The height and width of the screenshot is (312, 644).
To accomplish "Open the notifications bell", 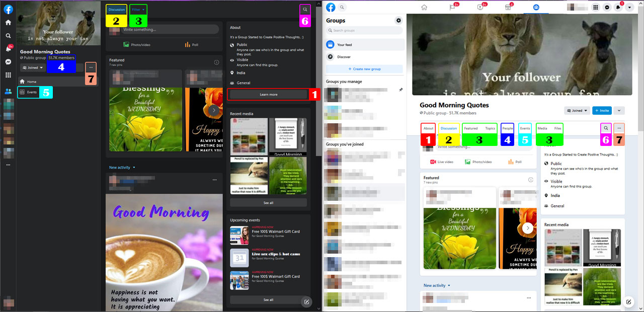I will pos(617,7).
